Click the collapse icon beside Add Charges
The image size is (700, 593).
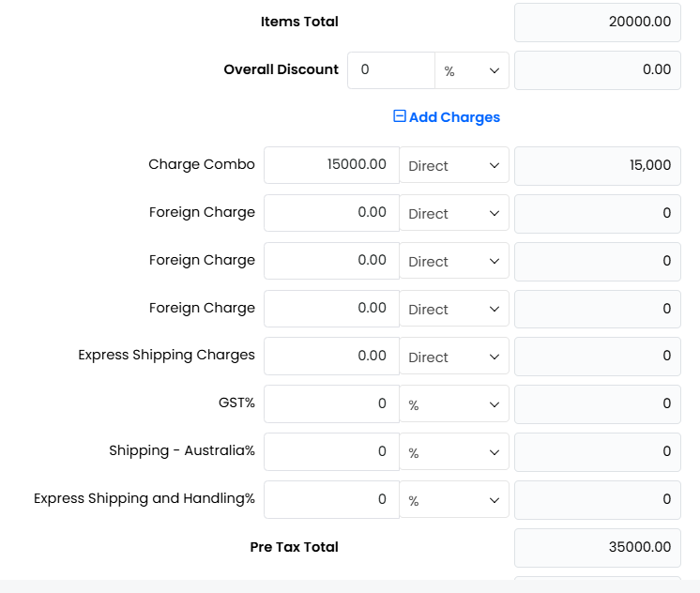point(400,117)
